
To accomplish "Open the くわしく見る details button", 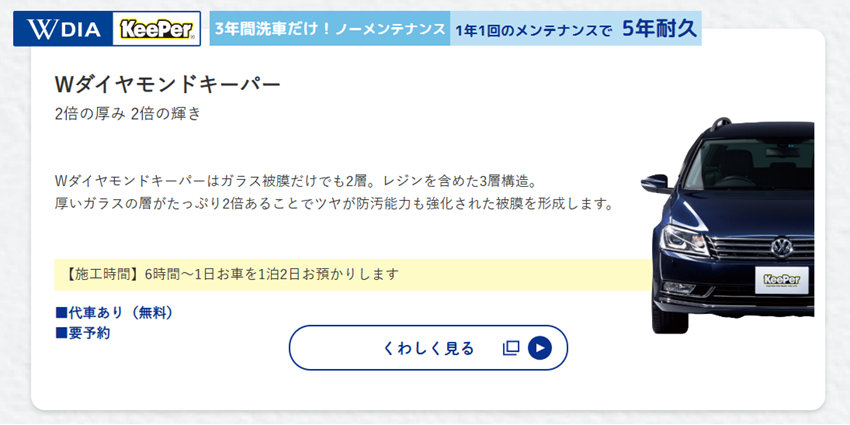I will pyautogui.click(x=428, y=348).
